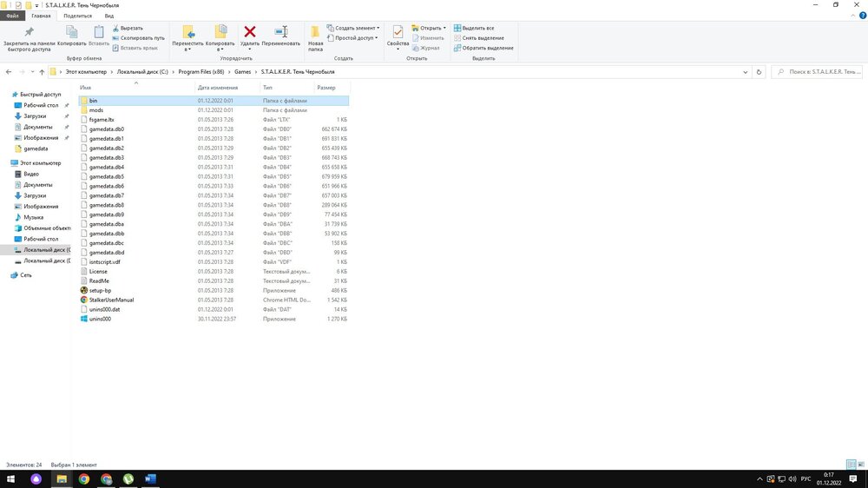
Task: Open Microsoft Word from the taskbar
Action: (150, 478)
